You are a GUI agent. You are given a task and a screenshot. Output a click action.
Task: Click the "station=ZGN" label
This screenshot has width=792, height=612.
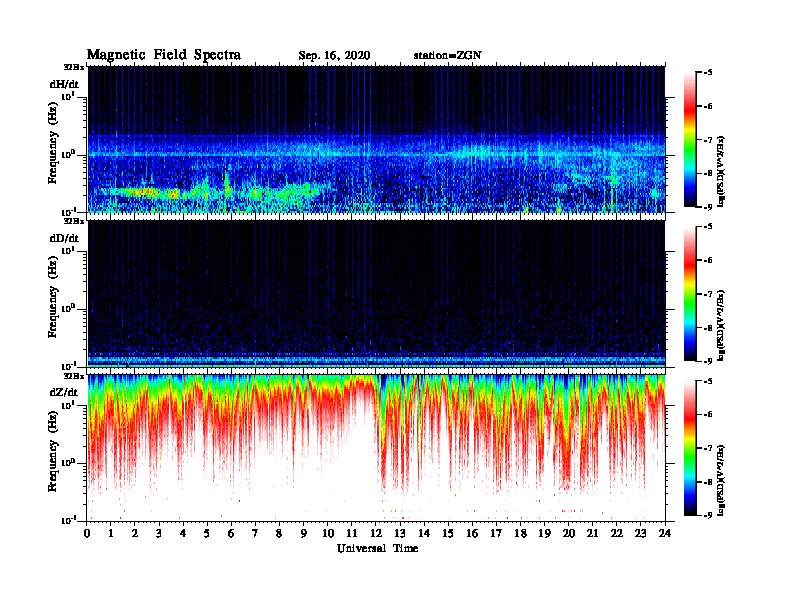(x=448, y=55)
